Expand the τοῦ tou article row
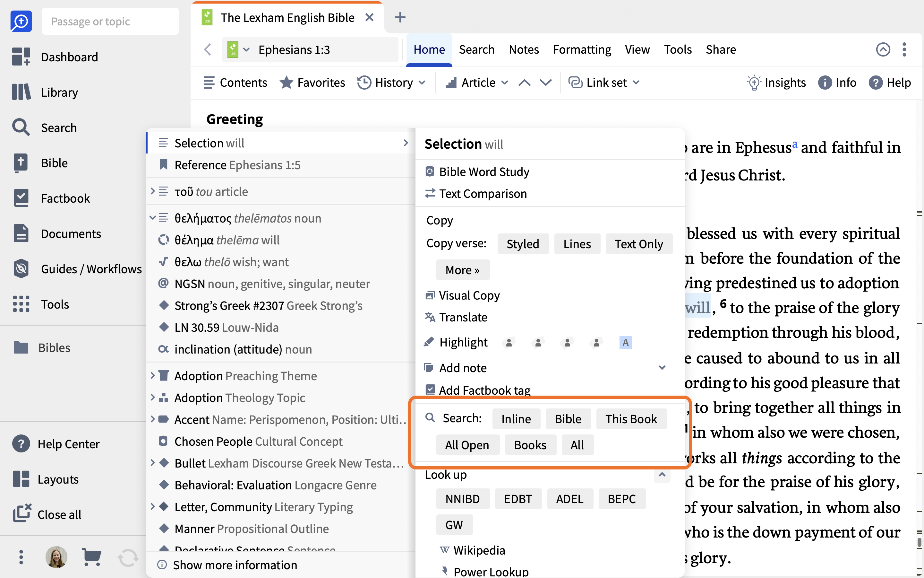The width and height of the screenshot is (924, 578). 152,191
